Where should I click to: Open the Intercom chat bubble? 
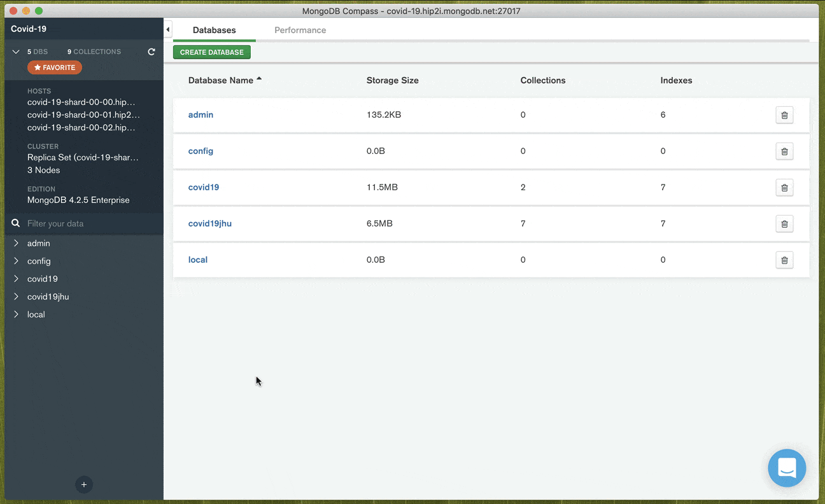click(x=787, y=468)
